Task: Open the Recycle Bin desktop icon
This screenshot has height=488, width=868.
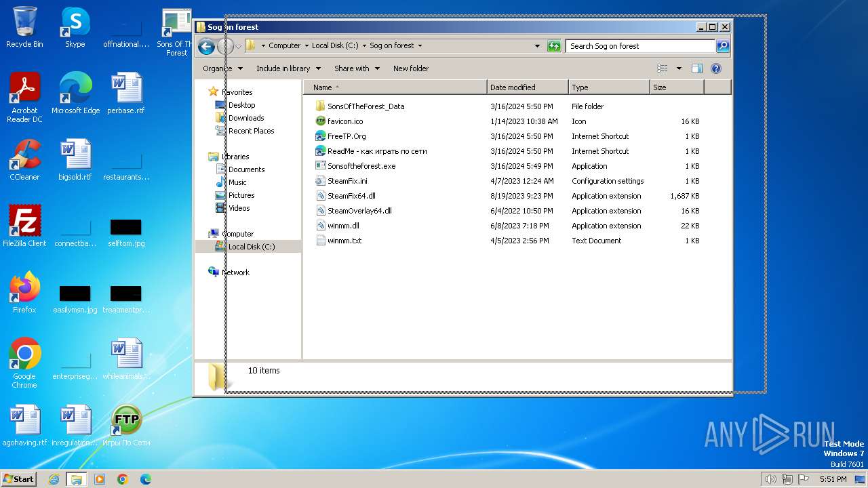Action: pyautogui.click(x=24, y=27)
